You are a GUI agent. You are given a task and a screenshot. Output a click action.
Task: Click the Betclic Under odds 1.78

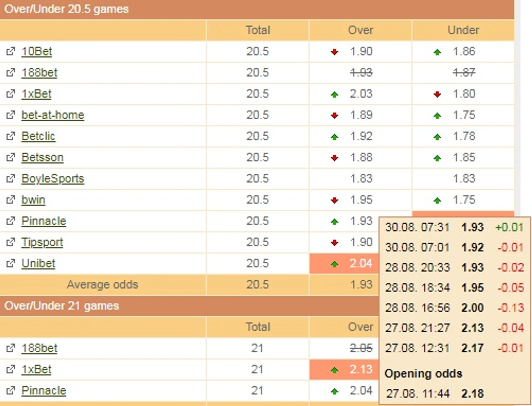tap(464, 136)
